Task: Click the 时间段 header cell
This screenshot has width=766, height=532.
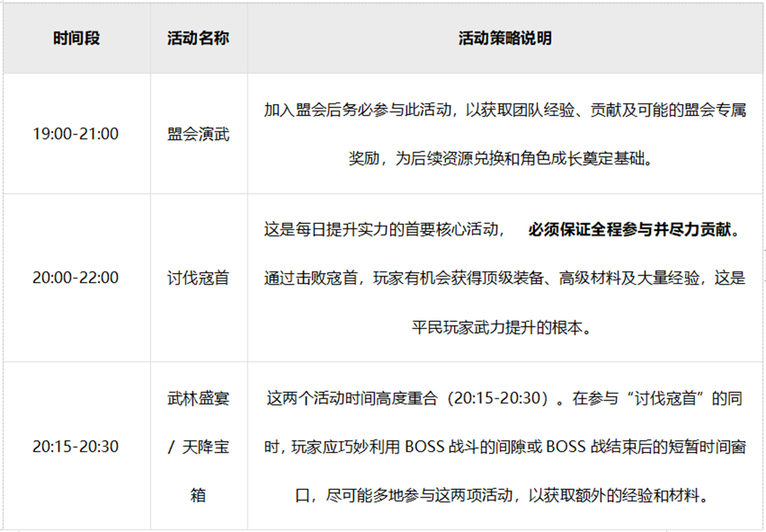Action: tap(77, 39)
